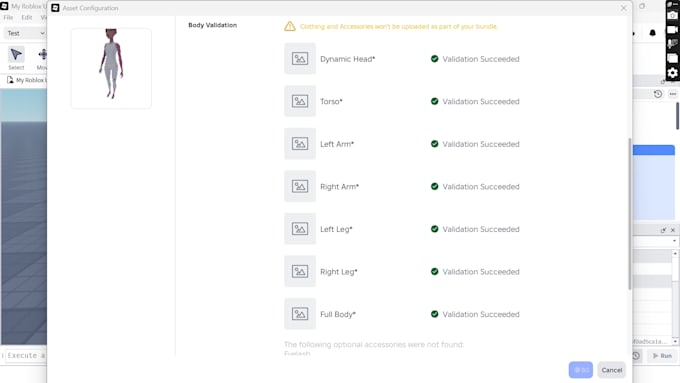
Task: Click the green checkmark beside Dynamic Head
Action: click(435, 59)
